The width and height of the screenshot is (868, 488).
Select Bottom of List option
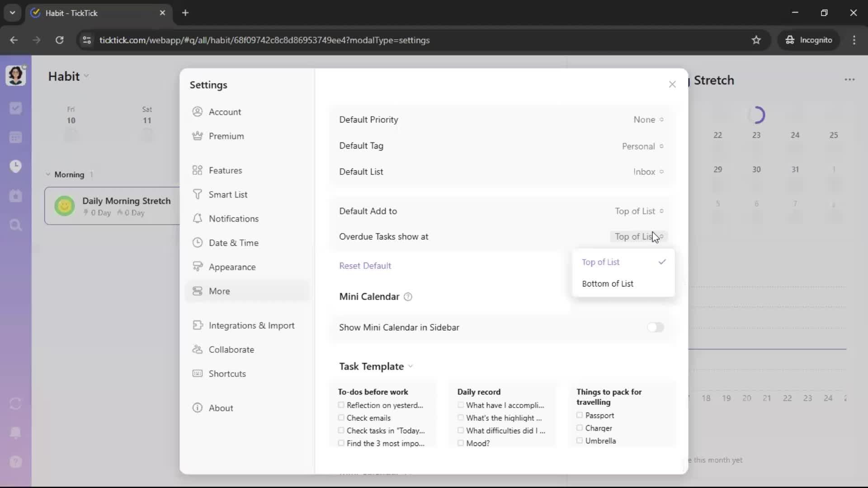click(x=608, y=284)
